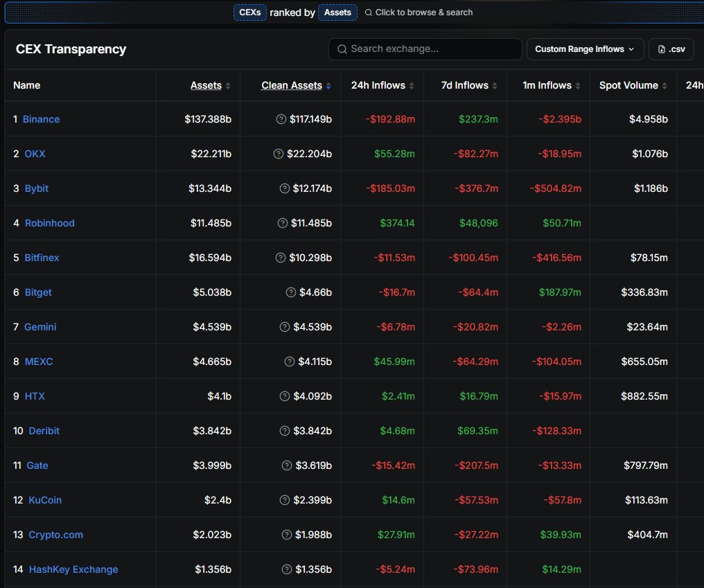Image resolution: width=704 pixels, height=588 pixels.
Task: Select Binance assets value $137.388b
Action: (208, 119)
